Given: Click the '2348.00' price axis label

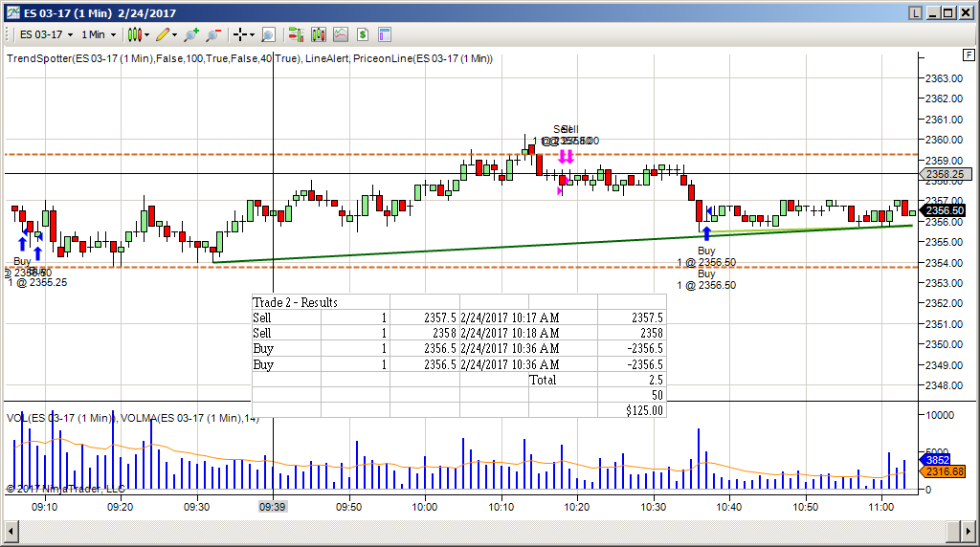Looking at the screenshot, I should (x=944, y=385).
